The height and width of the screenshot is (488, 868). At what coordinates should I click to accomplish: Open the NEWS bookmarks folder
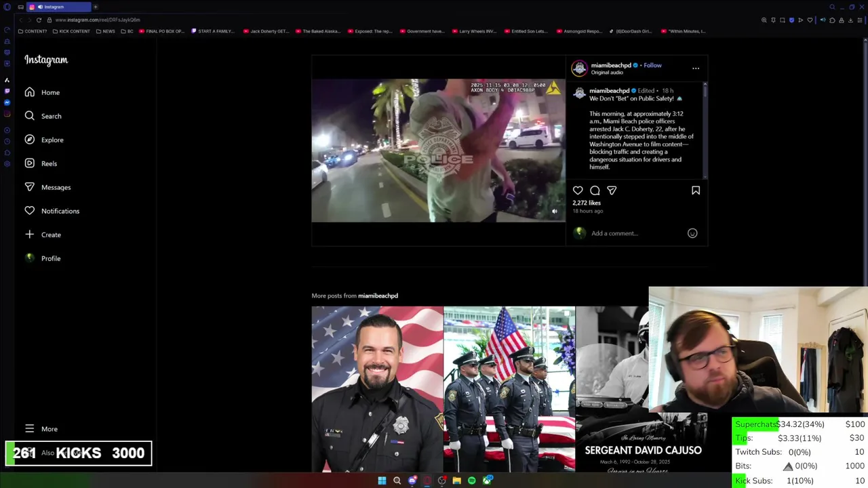[105, 31]
